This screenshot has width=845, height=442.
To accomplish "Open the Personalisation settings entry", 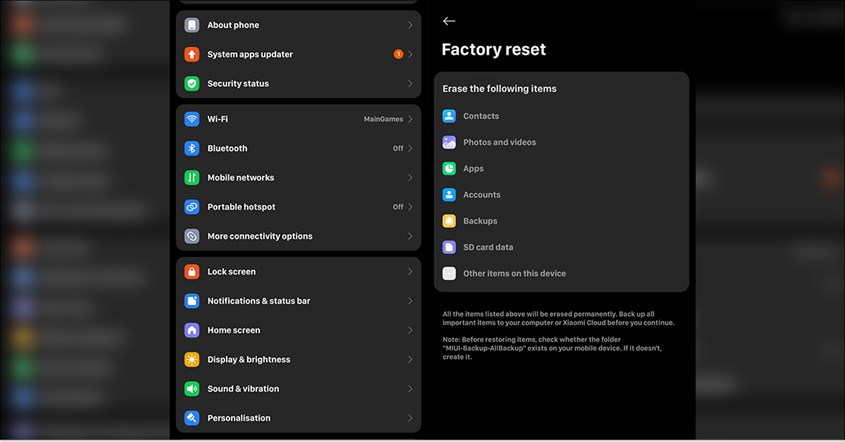I will [299, 418].
